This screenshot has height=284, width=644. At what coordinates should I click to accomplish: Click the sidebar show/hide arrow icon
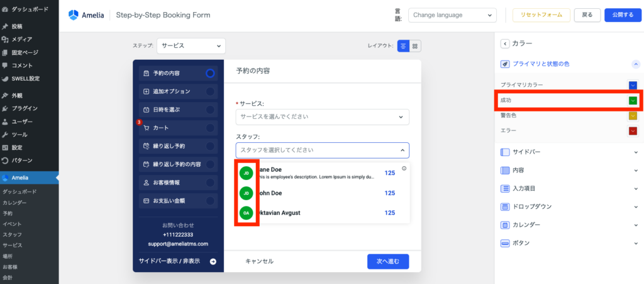tap(213, 261)
